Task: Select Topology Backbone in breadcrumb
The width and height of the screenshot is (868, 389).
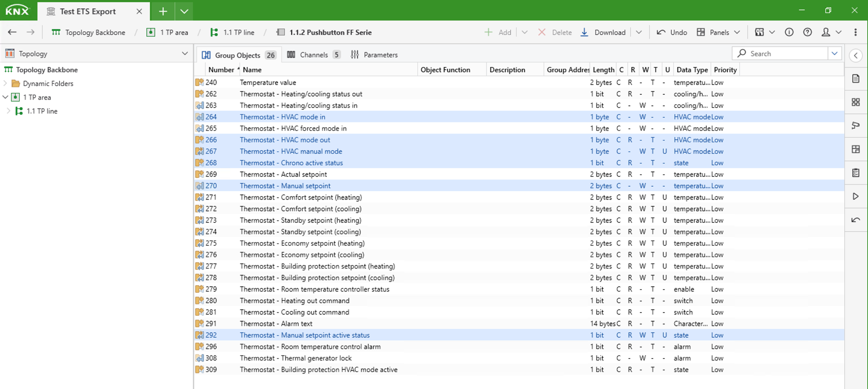Action: tap(89, 32)
